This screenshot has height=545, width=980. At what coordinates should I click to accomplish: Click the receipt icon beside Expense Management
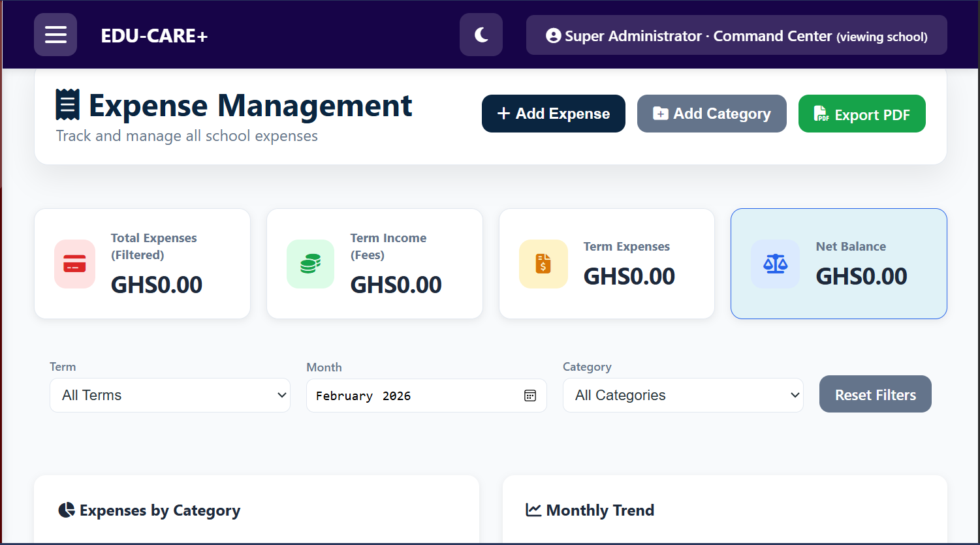(68, 105)
